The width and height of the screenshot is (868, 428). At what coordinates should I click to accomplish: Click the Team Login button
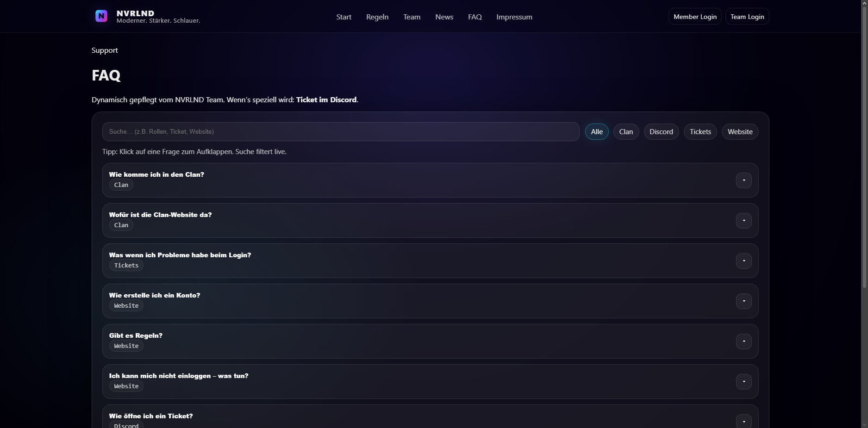click(x=747, y=17)
